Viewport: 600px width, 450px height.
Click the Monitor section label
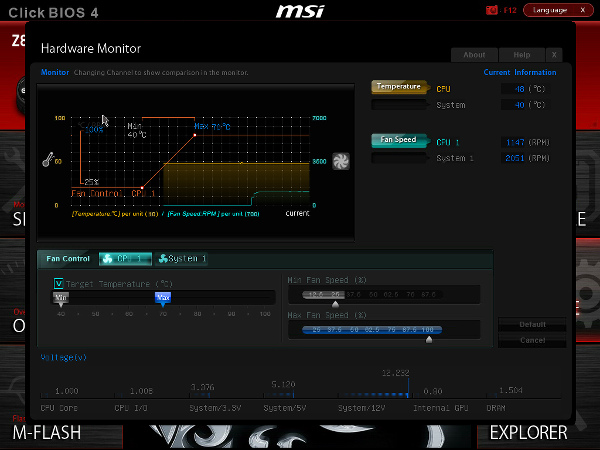tap(55, 72)
